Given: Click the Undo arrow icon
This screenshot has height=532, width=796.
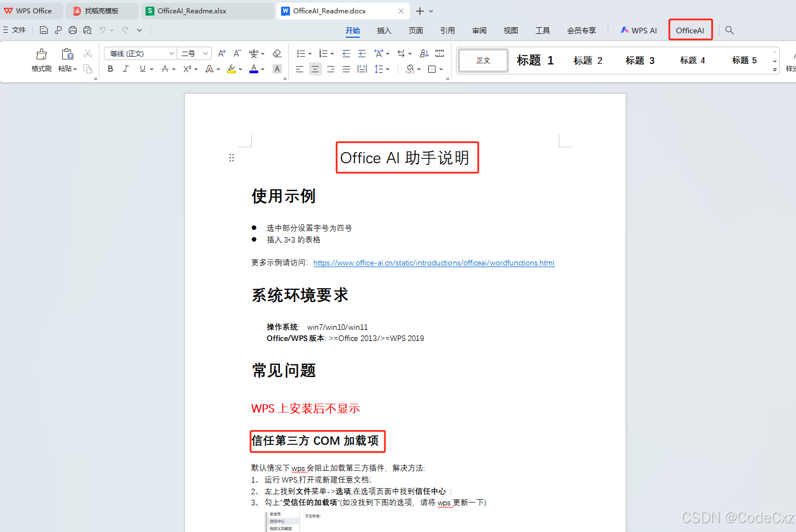Looking at the screenshot, I should point(103,30).
